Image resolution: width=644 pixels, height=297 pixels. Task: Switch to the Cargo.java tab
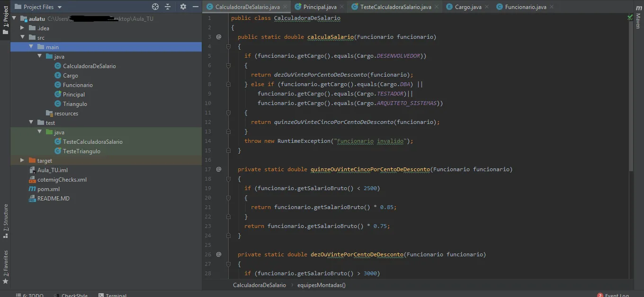pos(468,7)
